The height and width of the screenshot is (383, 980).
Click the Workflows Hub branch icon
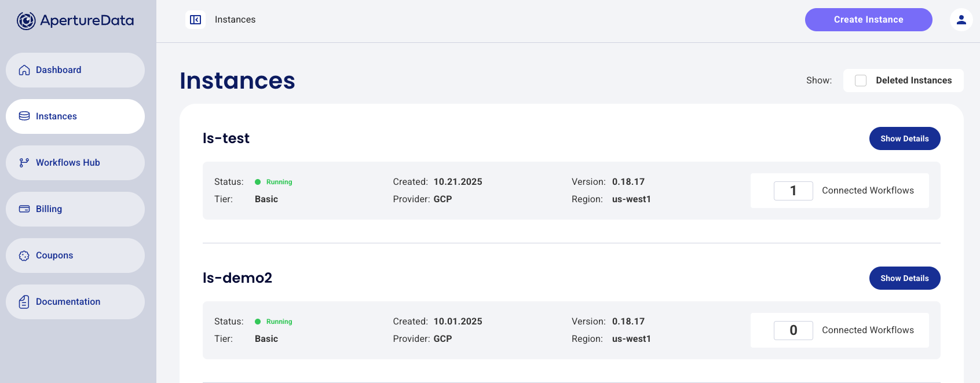[24, 163]
